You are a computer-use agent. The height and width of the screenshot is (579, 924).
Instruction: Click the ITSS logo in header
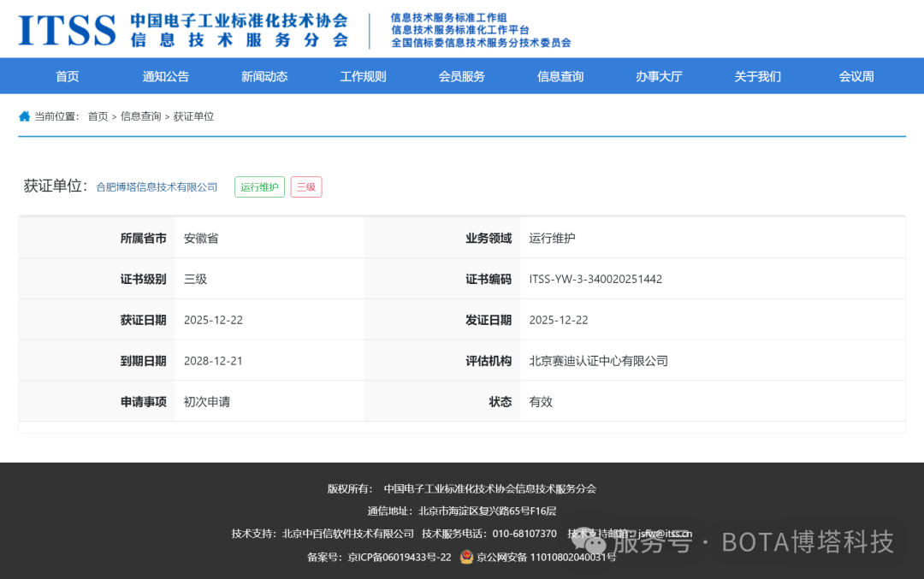[67, 29]
